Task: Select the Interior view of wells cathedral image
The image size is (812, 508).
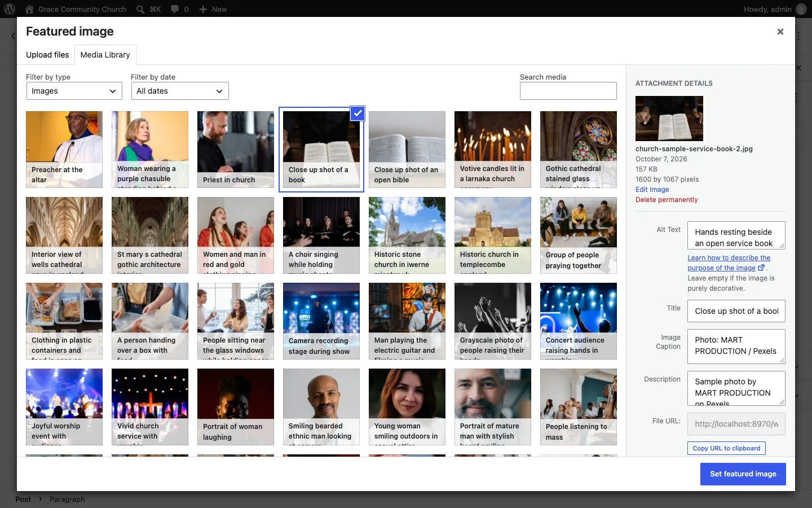Action: [x=64, y=235]
